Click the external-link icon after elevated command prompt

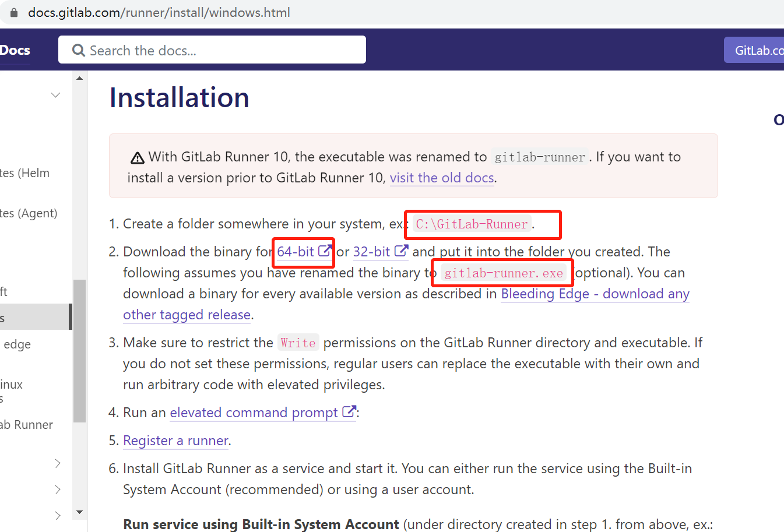[349, 411]
